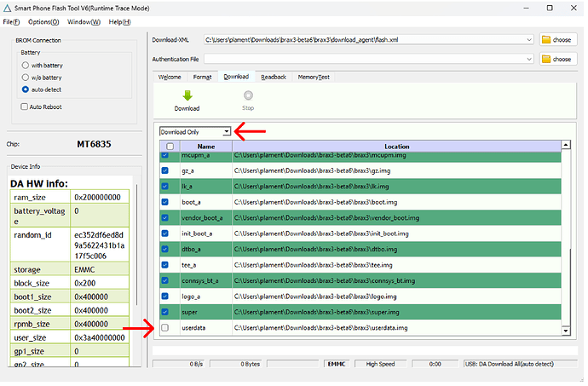Open the Help menu
Screen dimensions: 588x386
coord(119,22)
